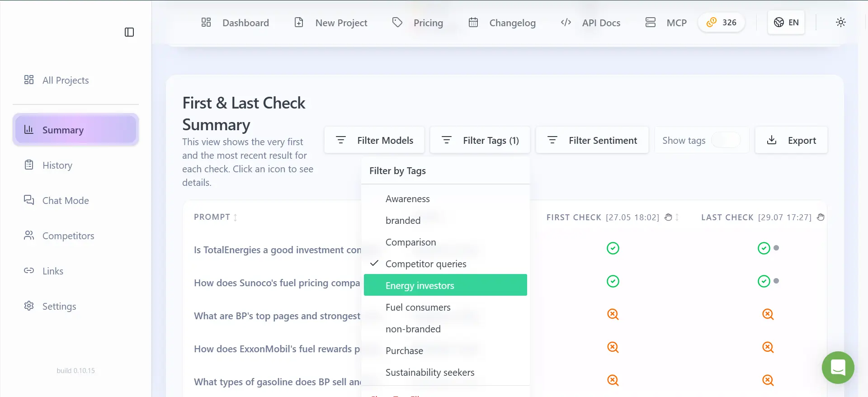Click the TotalEnergies investment prompt
This screenshot has height=397, width=868.
(278, 250)
